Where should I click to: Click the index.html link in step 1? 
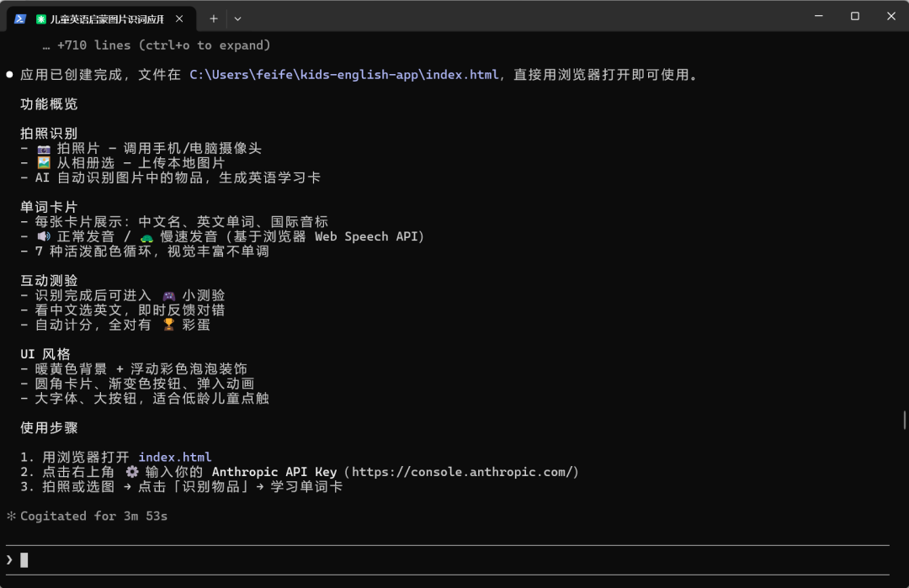pyautogui.click(x=175, y=457)
